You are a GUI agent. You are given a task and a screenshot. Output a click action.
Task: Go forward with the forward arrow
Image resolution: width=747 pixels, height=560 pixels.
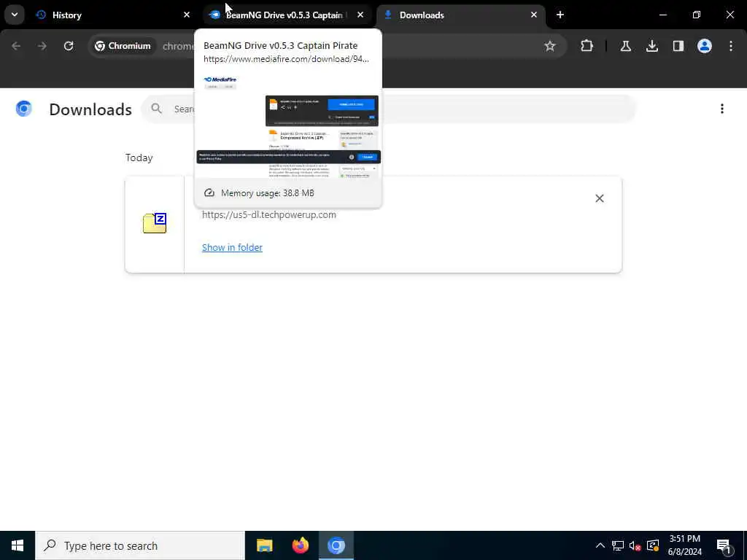click(x=42, y=46)
